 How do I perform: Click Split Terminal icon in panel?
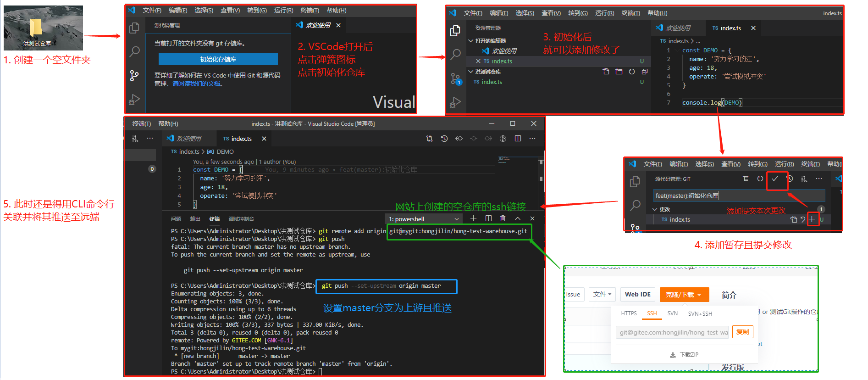pos(488,218)
